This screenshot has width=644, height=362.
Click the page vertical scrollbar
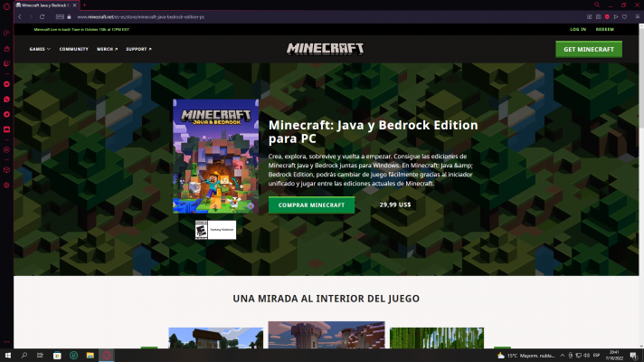[641, 186]
